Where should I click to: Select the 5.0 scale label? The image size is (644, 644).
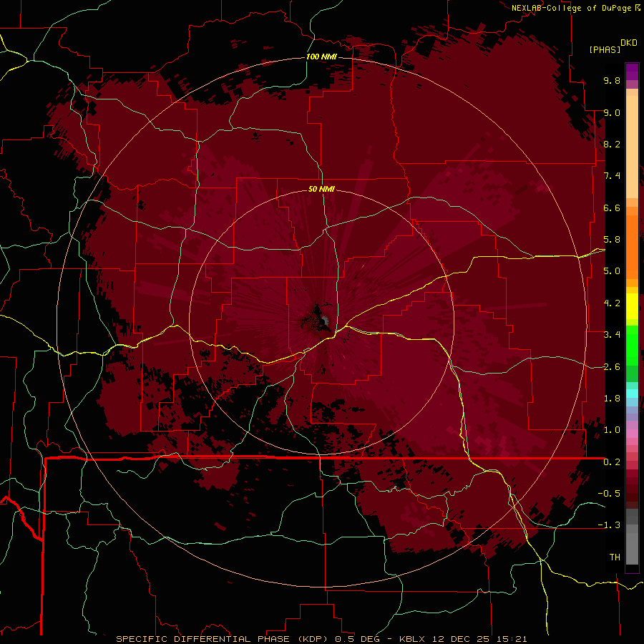(x=612, y=271)
